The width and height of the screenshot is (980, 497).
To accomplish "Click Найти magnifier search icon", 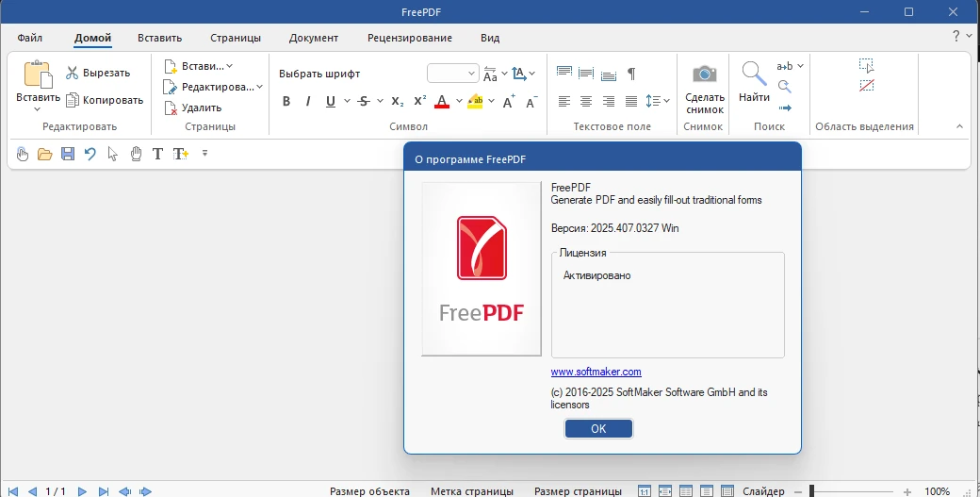I will pos(754,74).
